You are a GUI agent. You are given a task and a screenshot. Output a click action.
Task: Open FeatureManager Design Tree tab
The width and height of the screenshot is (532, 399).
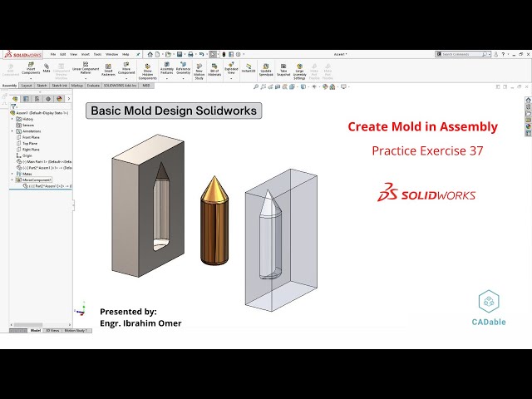tap(15, 99)
